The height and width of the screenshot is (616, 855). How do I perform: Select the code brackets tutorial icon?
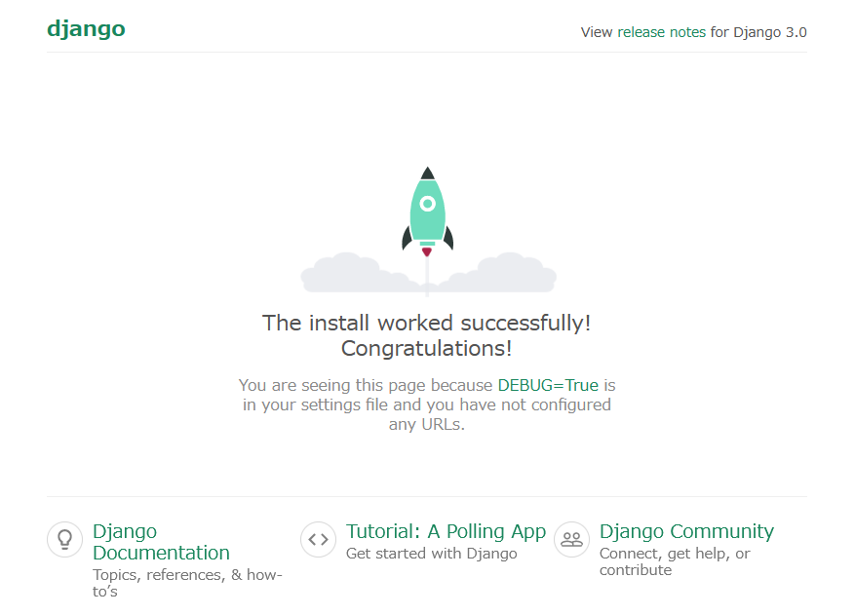(x=318, y=538)
